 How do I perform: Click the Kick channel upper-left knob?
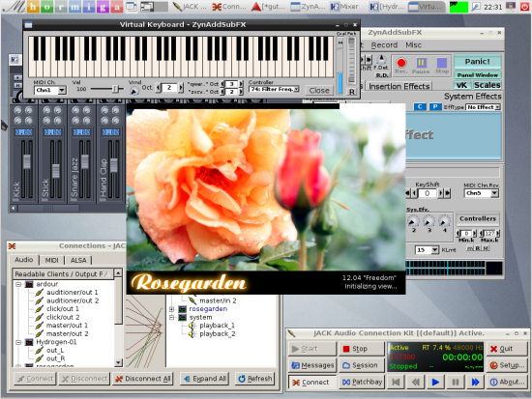click(17, 110)
